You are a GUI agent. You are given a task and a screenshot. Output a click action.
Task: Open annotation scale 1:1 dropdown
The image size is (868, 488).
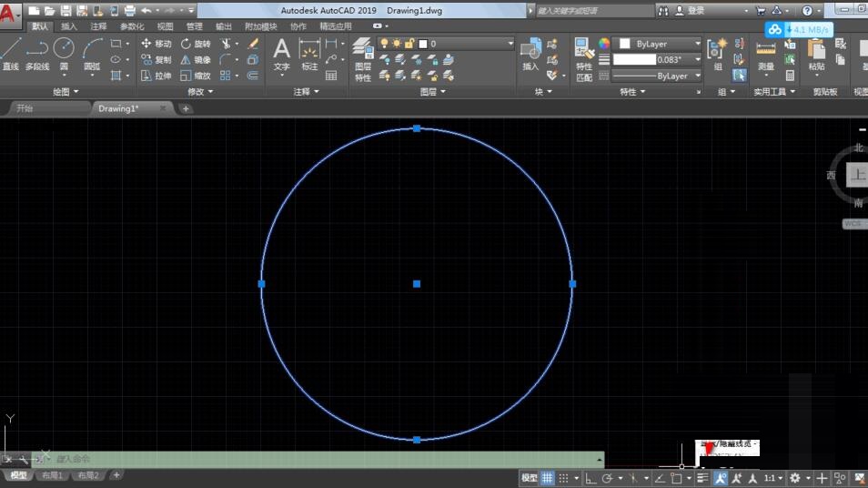click(x=774, y=477)
